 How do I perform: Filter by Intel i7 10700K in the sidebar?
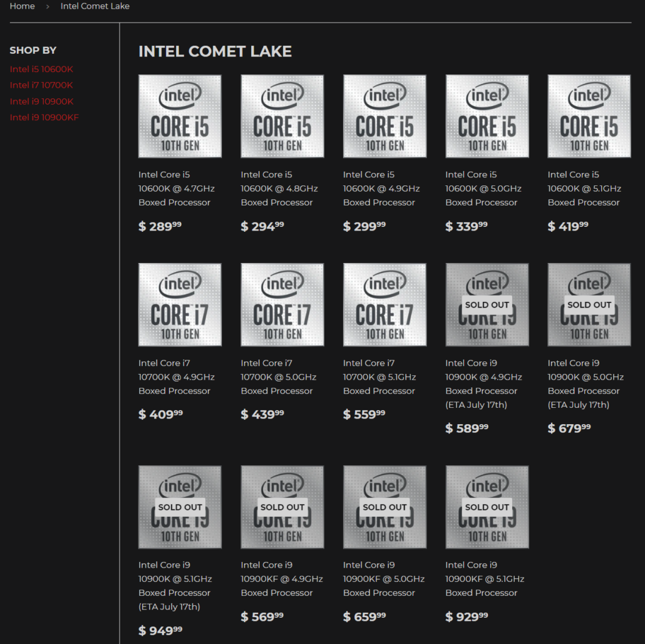pos(41,85)
